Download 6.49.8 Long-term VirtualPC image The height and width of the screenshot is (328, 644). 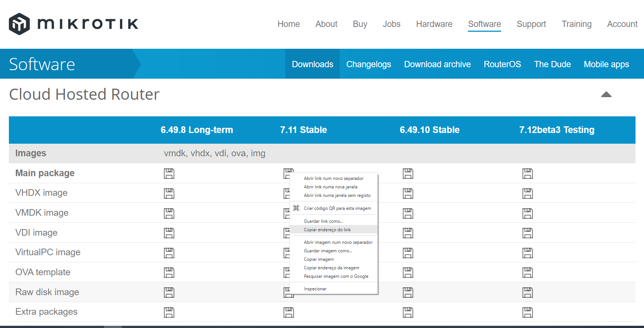[x=169, y=253]
